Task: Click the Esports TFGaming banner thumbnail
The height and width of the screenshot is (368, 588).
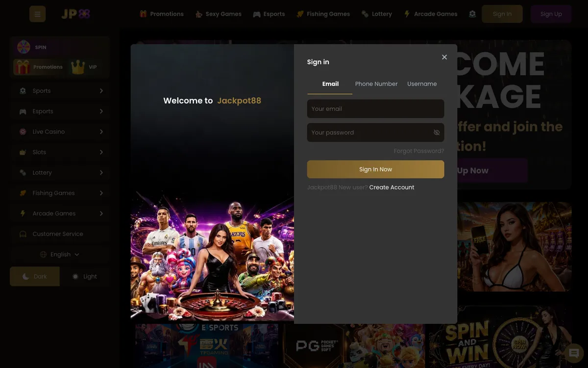Action: [207, 346]
